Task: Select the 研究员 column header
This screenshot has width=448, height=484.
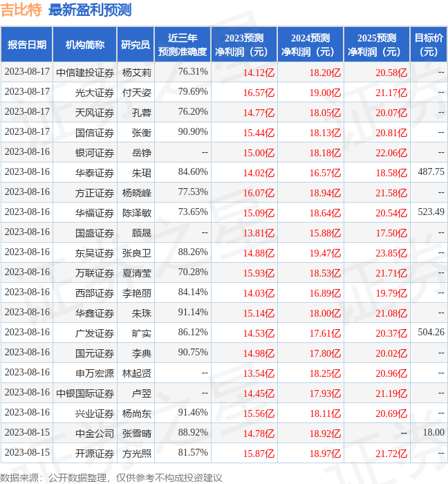Action: coord(136,45)
